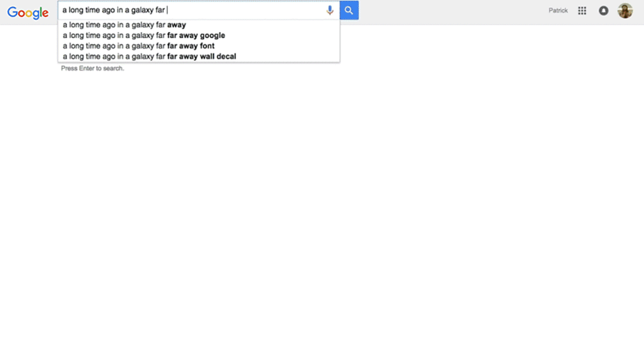Go to the Google logo homepage

[28, 13]
